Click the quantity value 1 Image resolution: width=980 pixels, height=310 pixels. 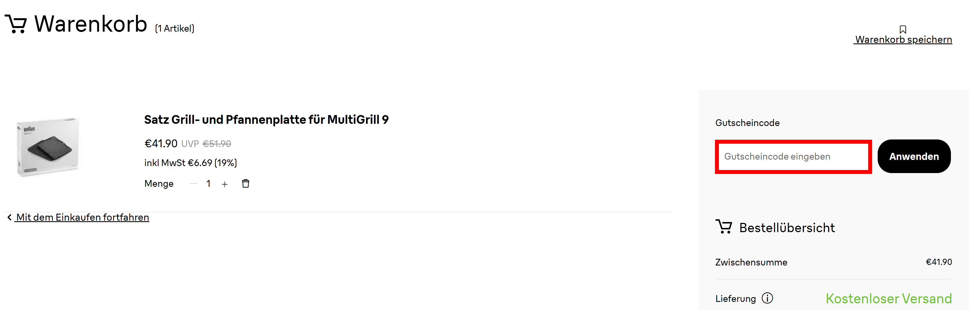[x=209, y=184]
